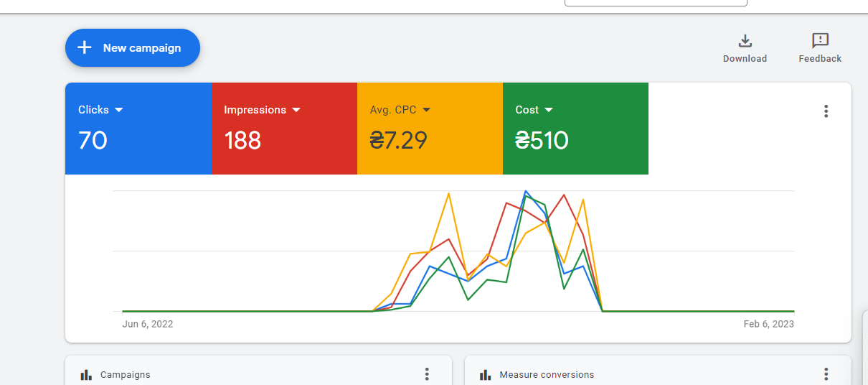Open three-dot menu on the Campaigns card
868x385 pixels.
427,374
